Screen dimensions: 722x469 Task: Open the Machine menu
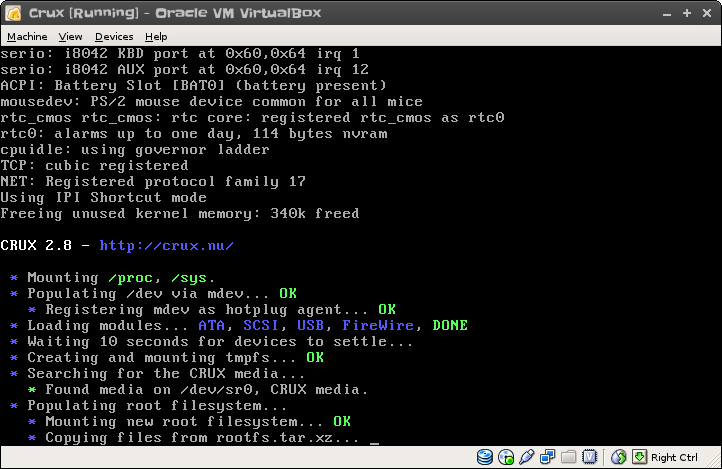27,36
